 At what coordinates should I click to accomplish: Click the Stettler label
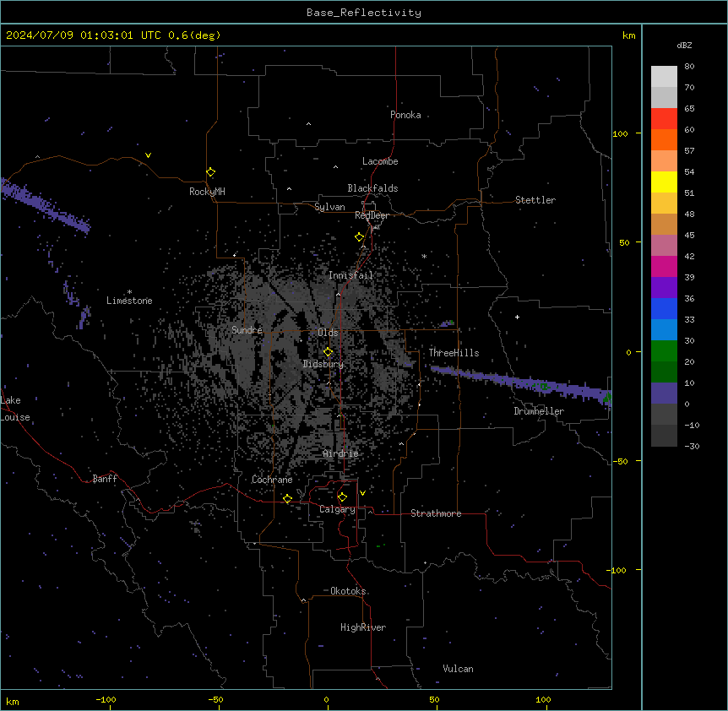click(x=535, y=200)
